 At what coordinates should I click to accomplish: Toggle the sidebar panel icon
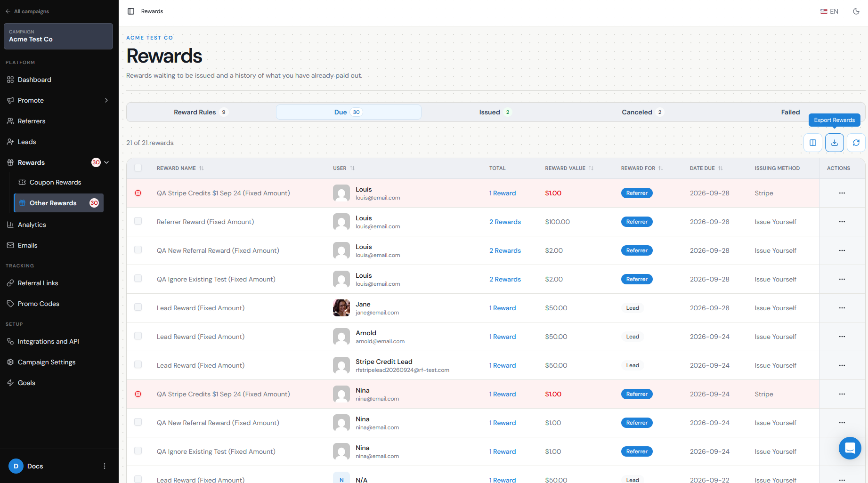pyautogui.click(x=131, y=11)
